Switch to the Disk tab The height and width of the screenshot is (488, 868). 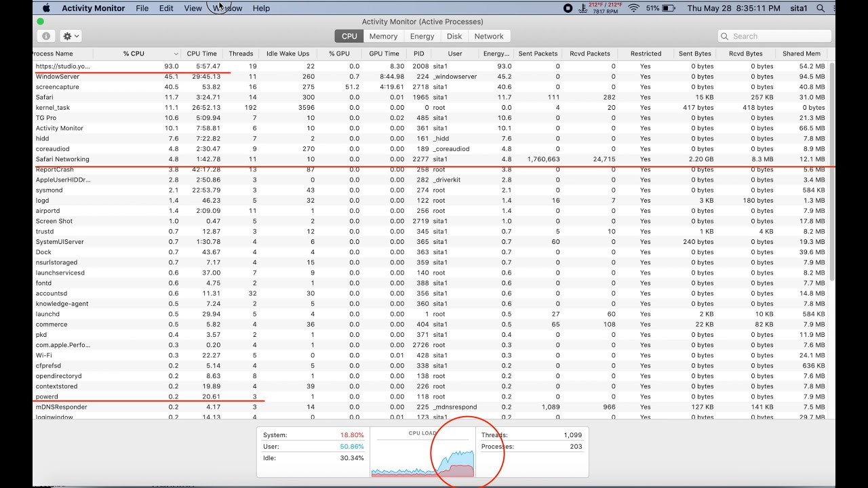pyautogui.click(x=454, y=36)
